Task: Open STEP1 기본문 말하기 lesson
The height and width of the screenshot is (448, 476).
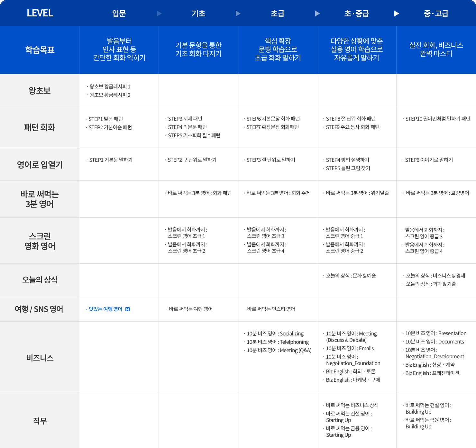Action: pyautogui.click(x=111, y=160)
